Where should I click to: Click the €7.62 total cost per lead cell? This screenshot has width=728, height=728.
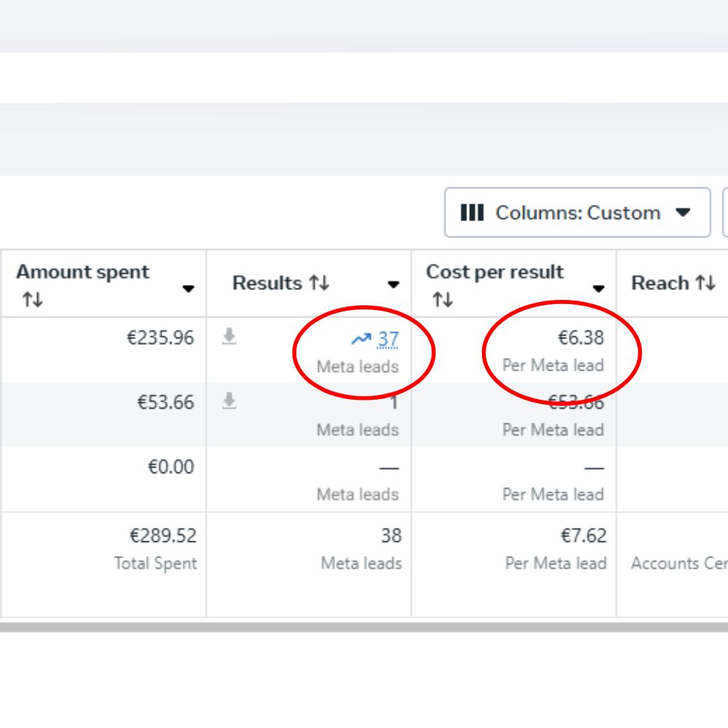[x=583, y=536]
